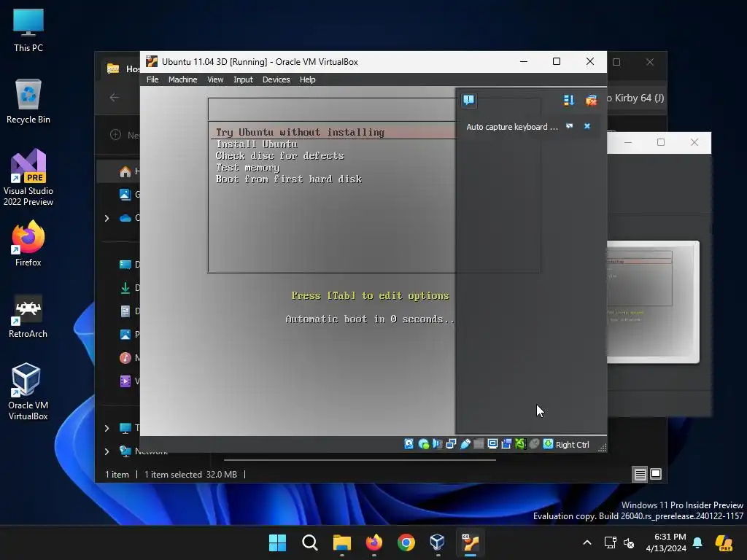Open Google Chrome from the taskbar
This screenshot has width=747, height=560.
406,542
